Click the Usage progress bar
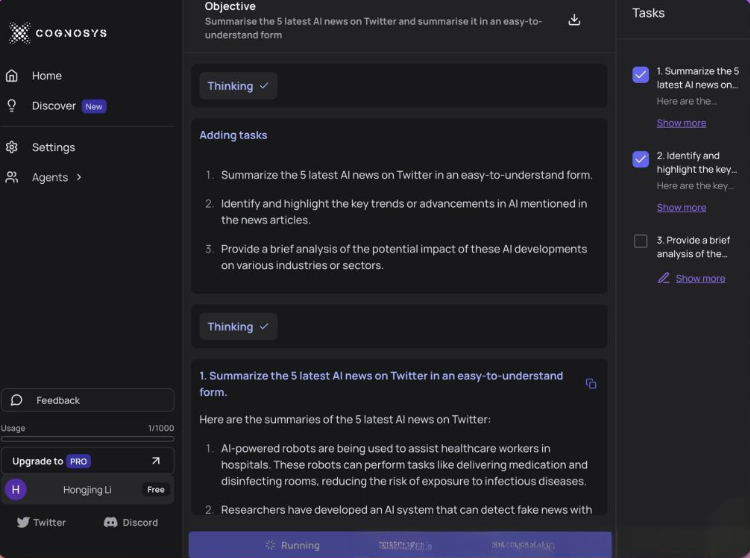This screenshot has width=750, height=558. pyautogui.click(x=87, y=438)
